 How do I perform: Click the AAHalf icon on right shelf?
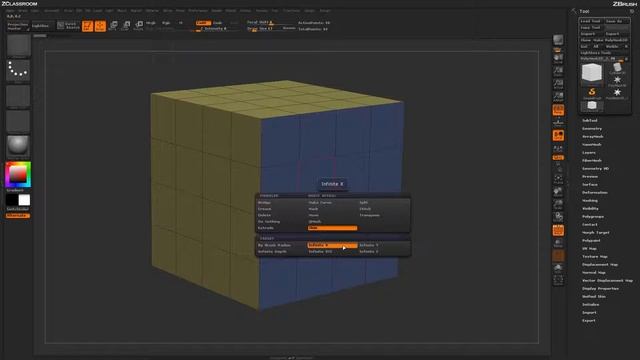tap(558, 97)
